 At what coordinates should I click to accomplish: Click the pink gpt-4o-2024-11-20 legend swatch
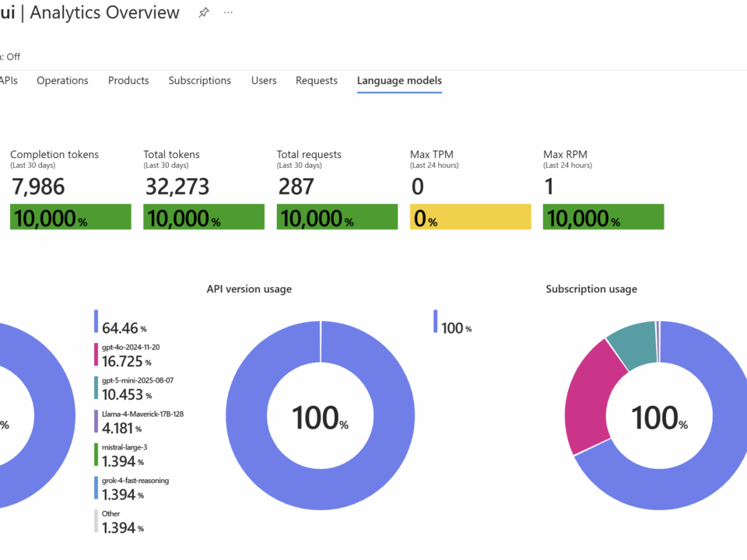pos(96,355)
